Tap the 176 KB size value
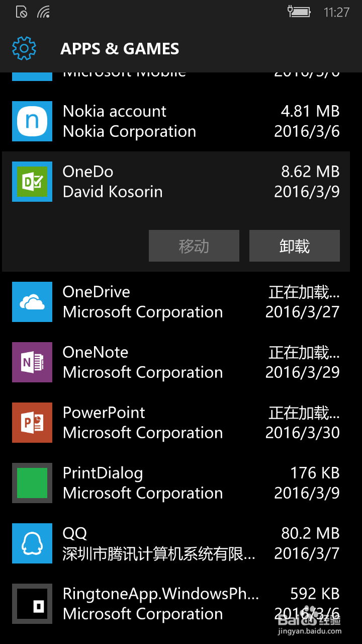 pyautogui.click(x=315, y=473)
